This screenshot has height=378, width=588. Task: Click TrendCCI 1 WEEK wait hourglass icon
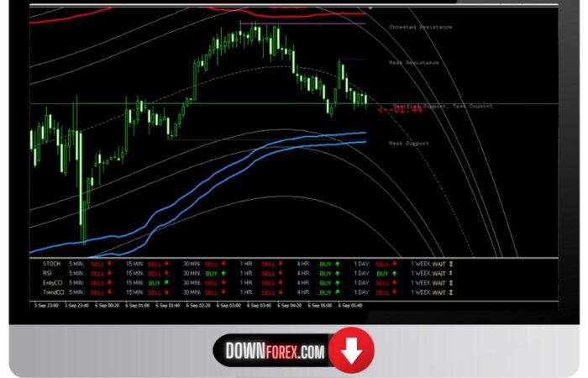[x=452, y=292]
